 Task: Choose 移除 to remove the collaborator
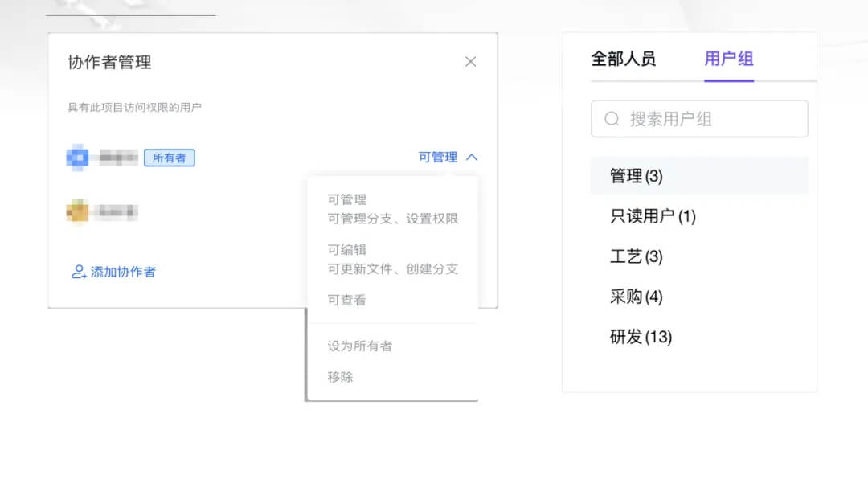click(342, 376)
